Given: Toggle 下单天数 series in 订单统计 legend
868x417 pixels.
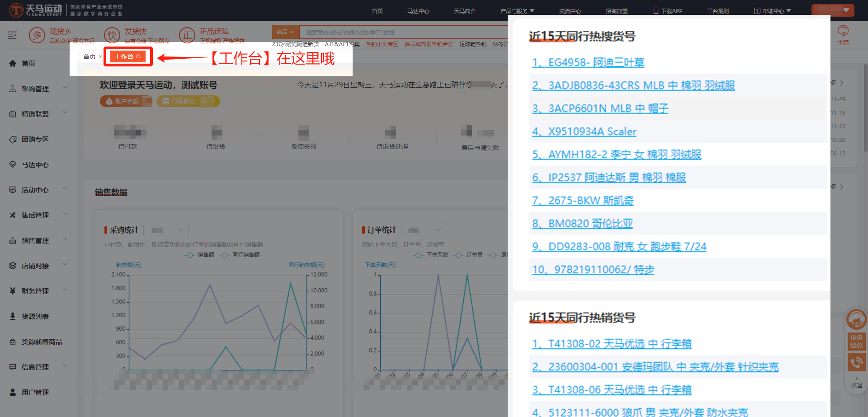Looking at the screenshot, I should click(x=430, y=255).
